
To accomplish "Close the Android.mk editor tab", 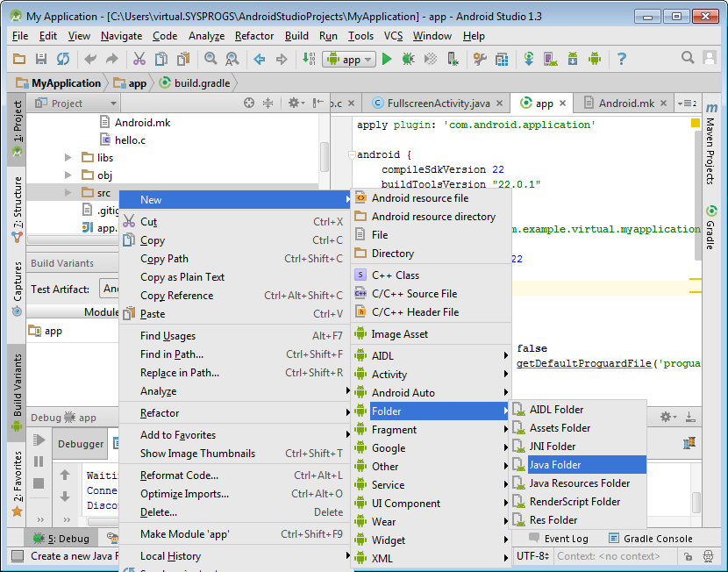I will [x=663, y=103].
